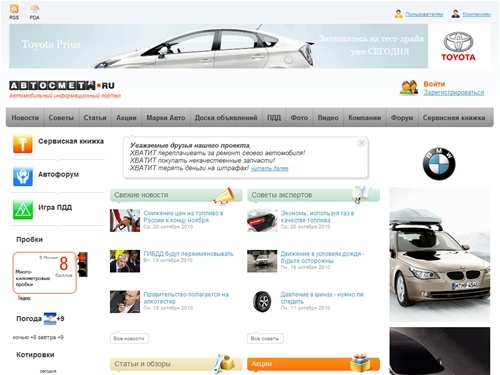Screen dimensions: 500x375
Task: Open the news about алкотестер
Action: tap(186, 298)
